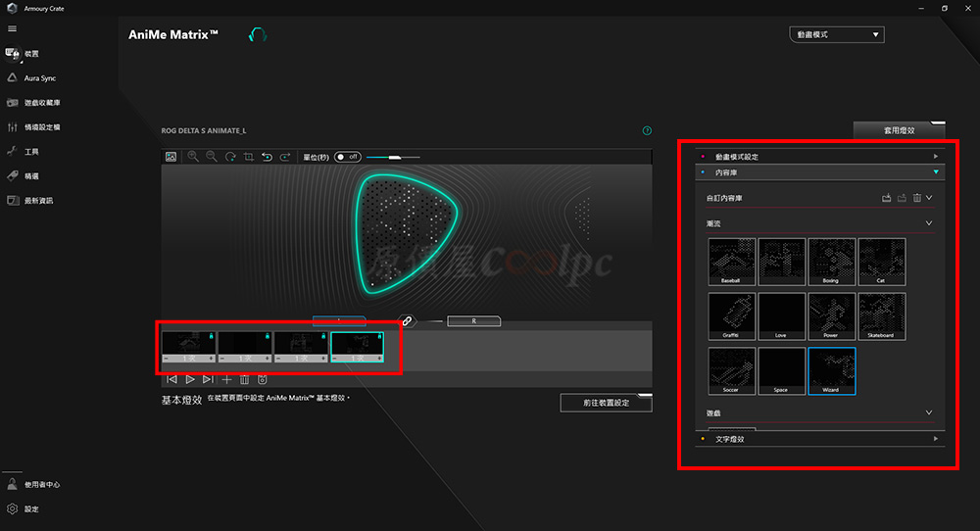Image resolution: width=980 pixels, height=531 pixels.
Task: Select the Power animation thumbnail
Action: [x=831, y=316]
